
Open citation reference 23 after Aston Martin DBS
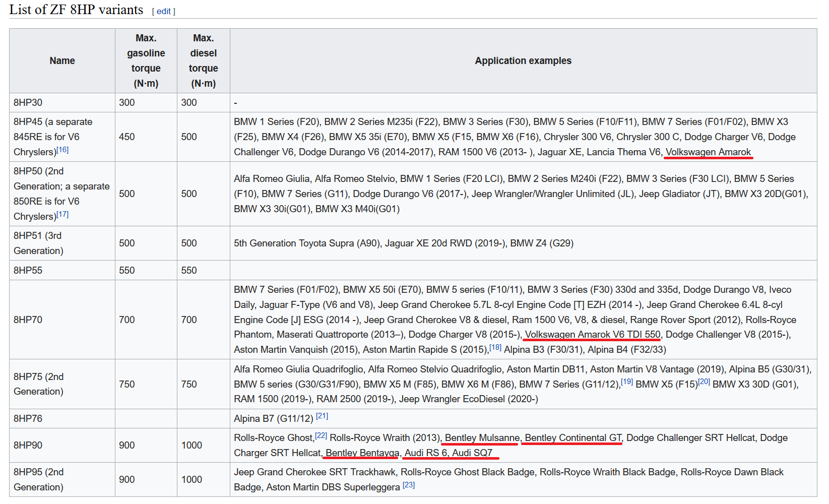tap(409, 485)
